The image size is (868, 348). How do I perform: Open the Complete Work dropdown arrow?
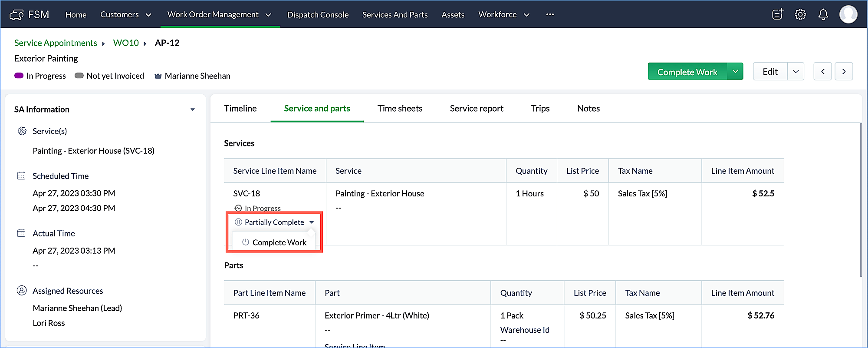(735, 72)
